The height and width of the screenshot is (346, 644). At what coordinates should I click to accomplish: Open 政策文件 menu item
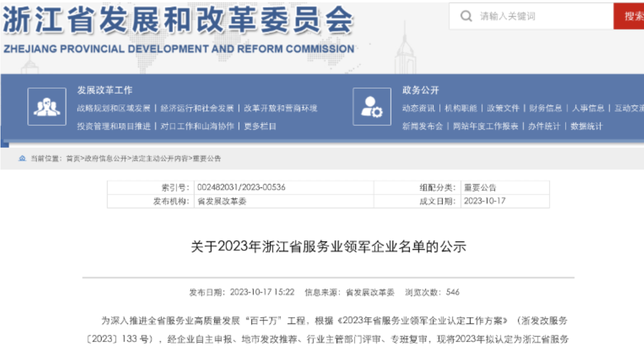click(503, 108)
